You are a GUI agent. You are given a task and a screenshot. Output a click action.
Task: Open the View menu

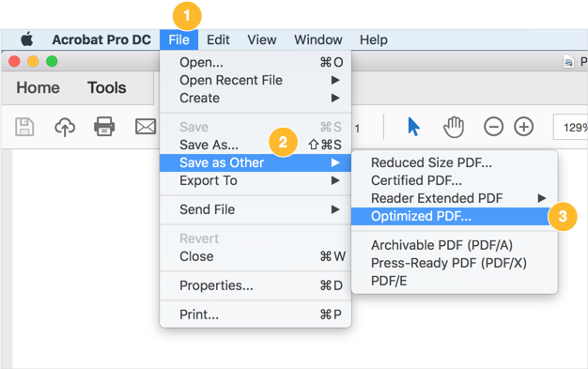[x=262, y=39]
